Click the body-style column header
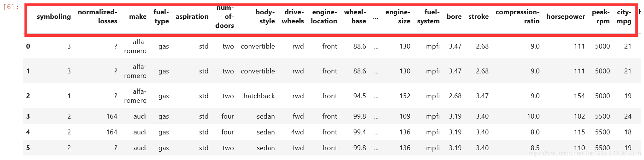This screenshot has width=644, height=160. pyautogui.click(x=265, y=17)
